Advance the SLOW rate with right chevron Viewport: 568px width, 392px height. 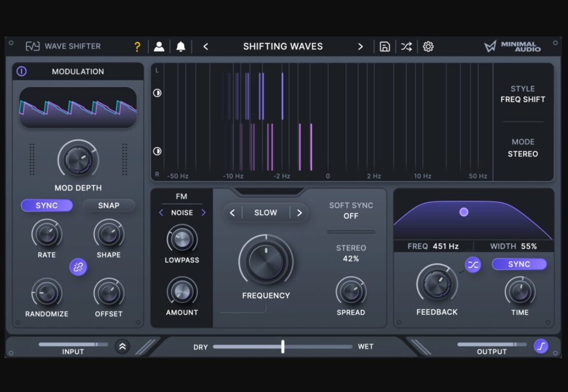point(299,213)
